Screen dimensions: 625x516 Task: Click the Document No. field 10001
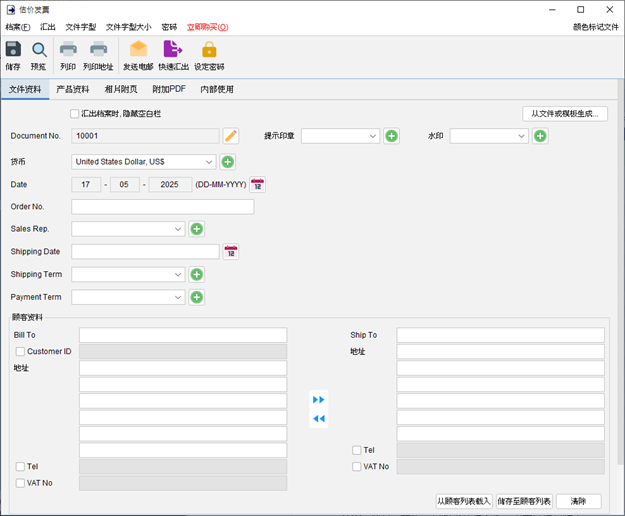[145, 136]
